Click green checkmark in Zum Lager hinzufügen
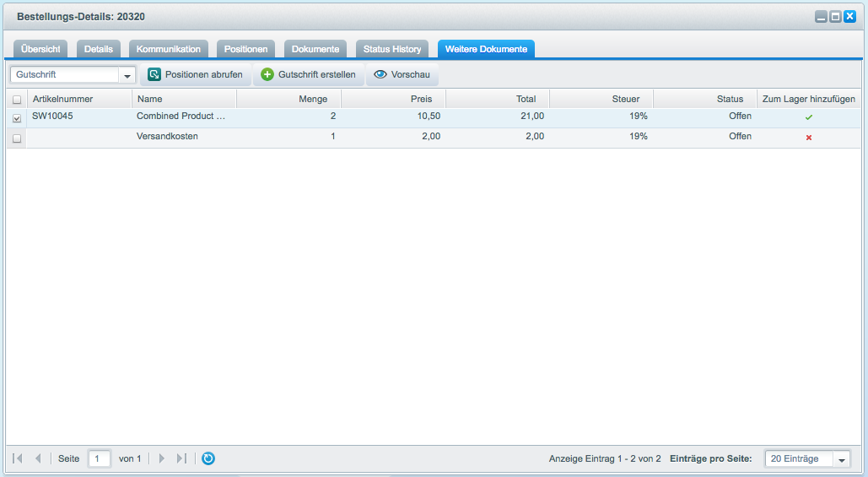 point(809,117)
